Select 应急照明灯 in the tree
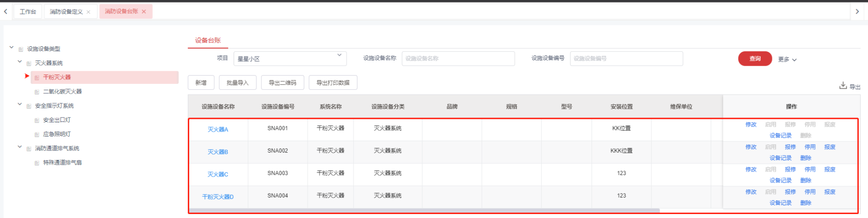This screenshot has width=868, height=218. pos(57,134)
